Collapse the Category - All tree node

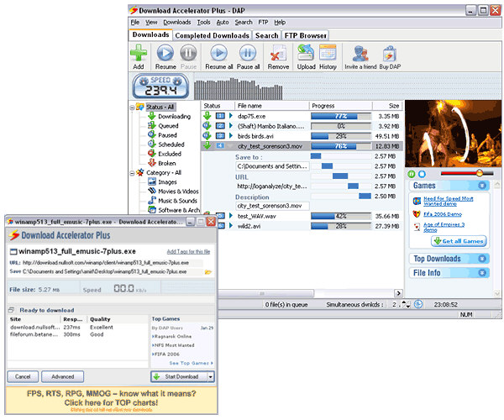click(x=134, y=172)
